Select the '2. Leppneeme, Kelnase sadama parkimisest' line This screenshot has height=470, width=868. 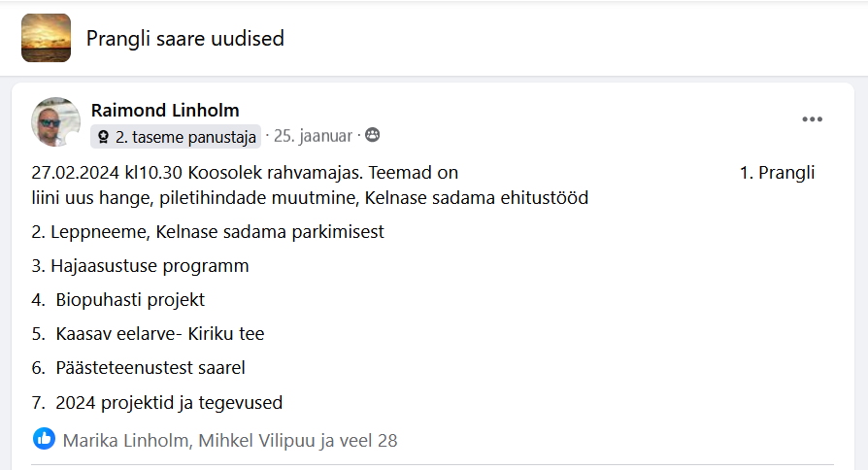tap(208, 232)
